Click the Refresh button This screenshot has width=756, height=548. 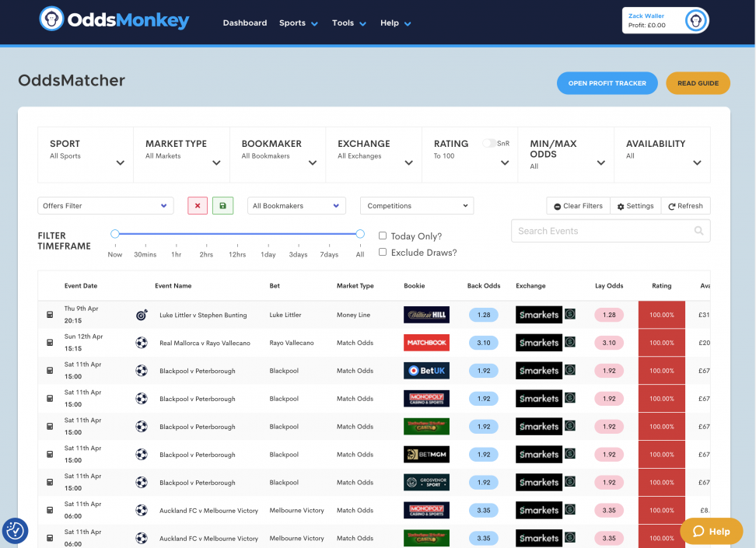685,206
